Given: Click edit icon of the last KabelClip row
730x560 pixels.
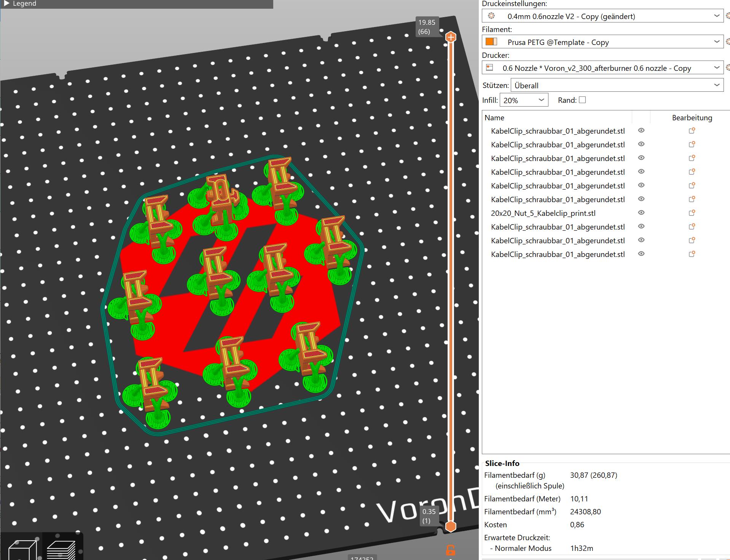Looking at the screenshot, I should pos(692,254).
